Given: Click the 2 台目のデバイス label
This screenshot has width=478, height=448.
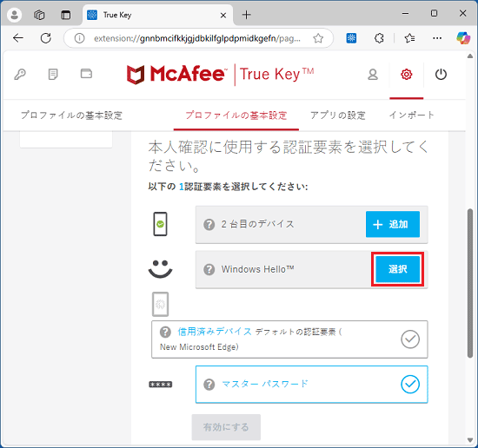Looking at the screenshot, I should click(x=257, y=224).
